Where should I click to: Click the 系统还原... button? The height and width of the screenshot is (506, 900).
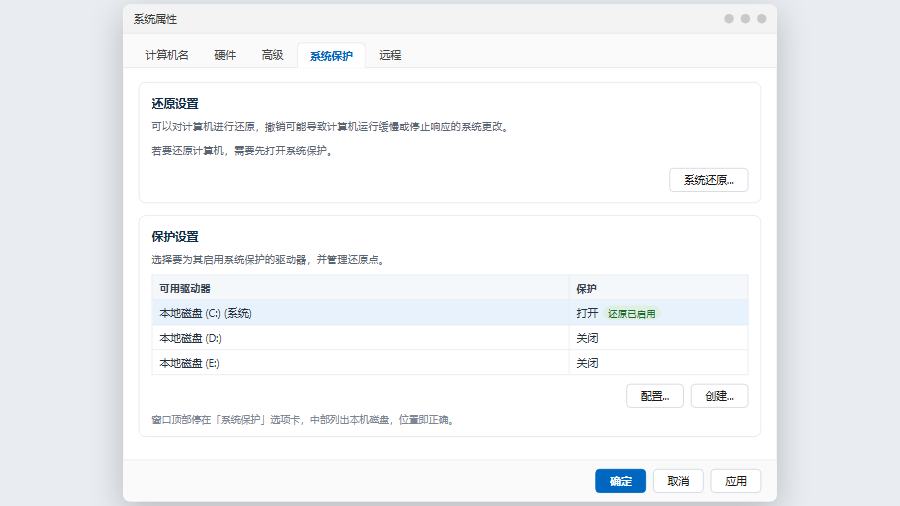tap(708, 180)
